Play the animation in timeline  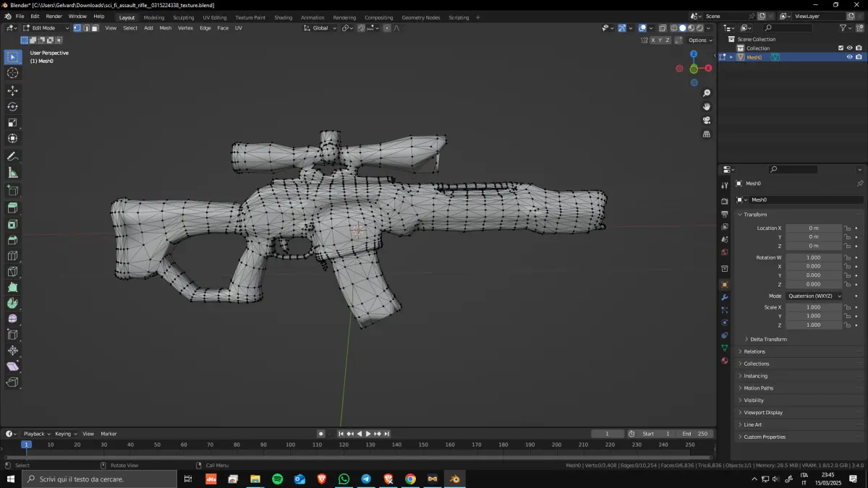(368, 434)
